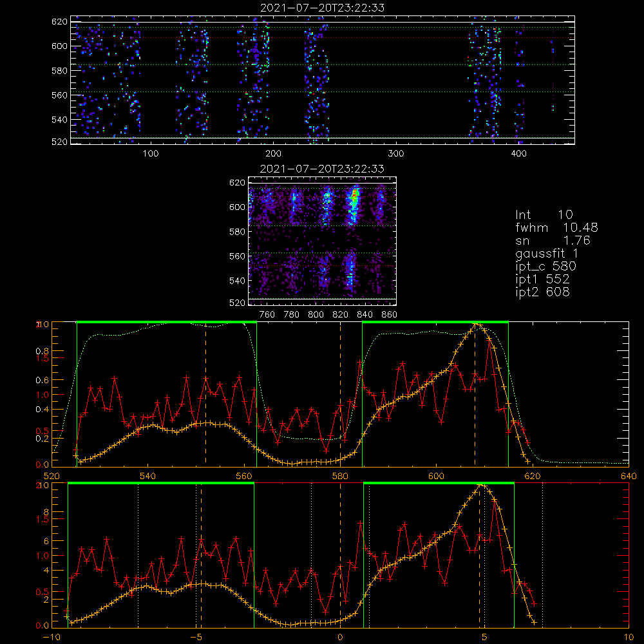Click x-axis label -5 on bottom plot
Viewport: 644px width, 644px height.
pyautogui.click(x=196, y=638)
